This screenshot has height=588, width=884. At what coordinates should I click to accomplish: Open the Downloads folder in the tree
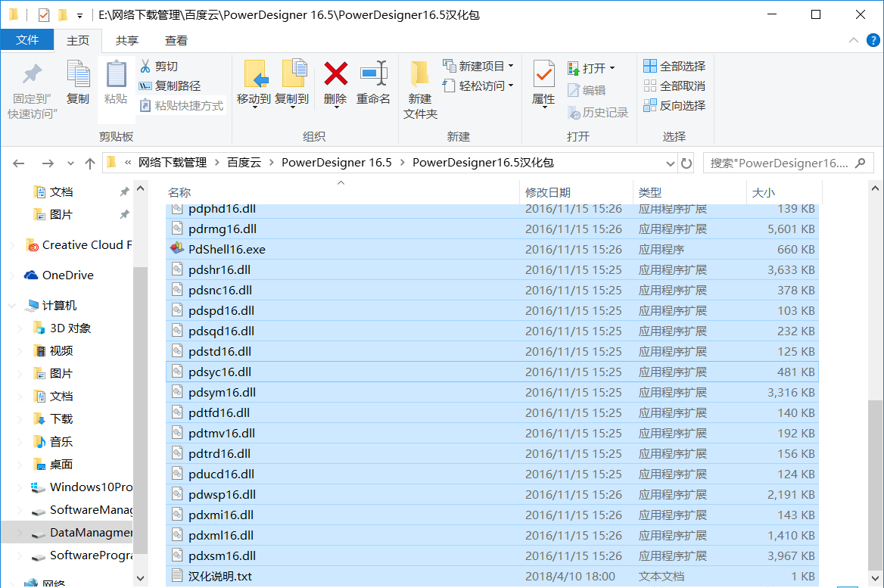point(54,419)
